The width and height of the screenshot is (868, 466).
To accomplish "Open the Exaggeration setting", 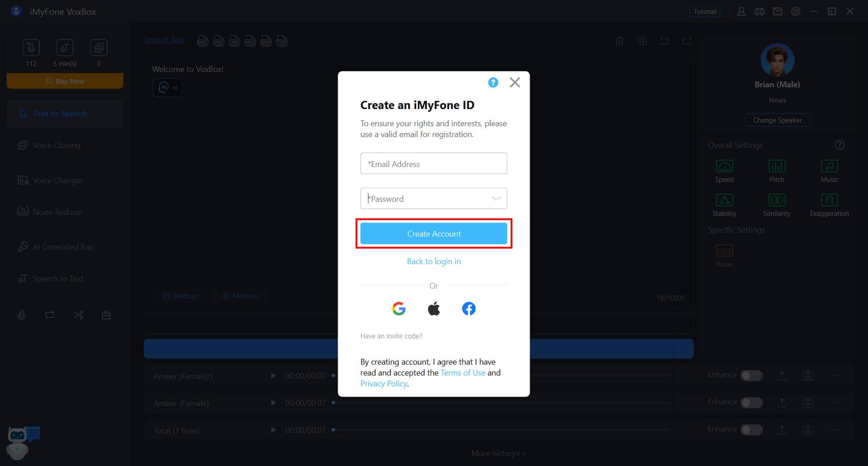I will (829, 205).
